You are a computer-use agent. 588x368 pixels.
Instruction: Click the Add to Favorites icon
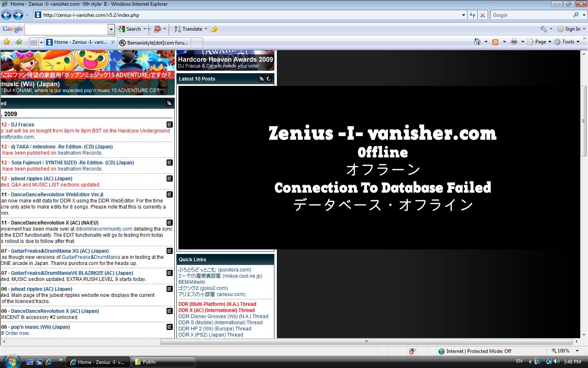[19, 42]
